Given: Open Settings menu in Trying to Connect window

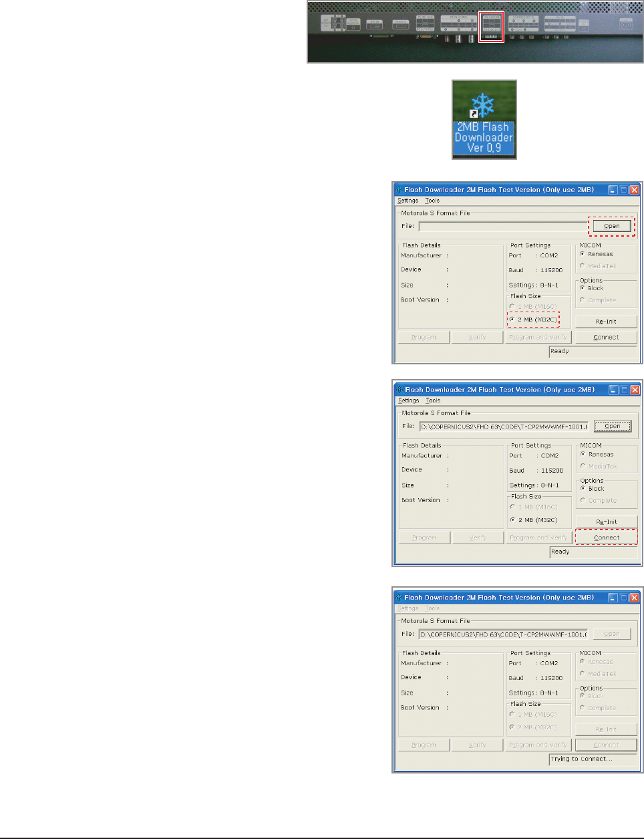Looking at the screenshot, I should click(408, 608).
